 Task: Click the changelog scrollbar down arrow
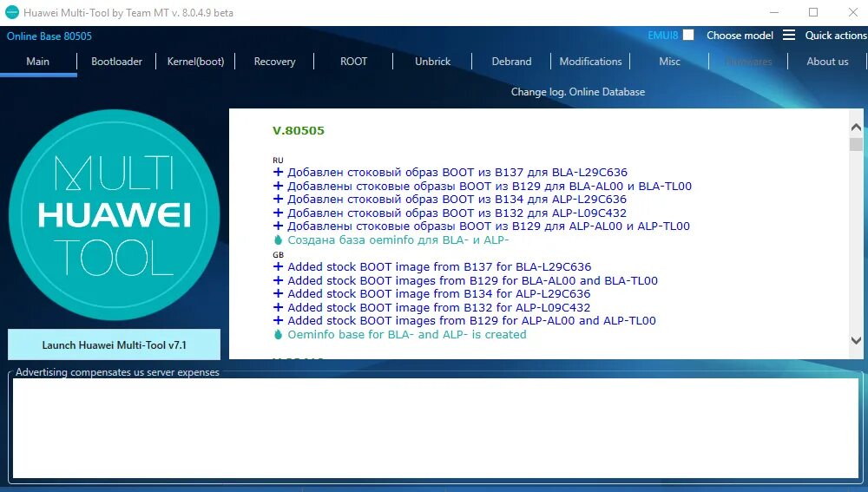click(x=856, y=340)
